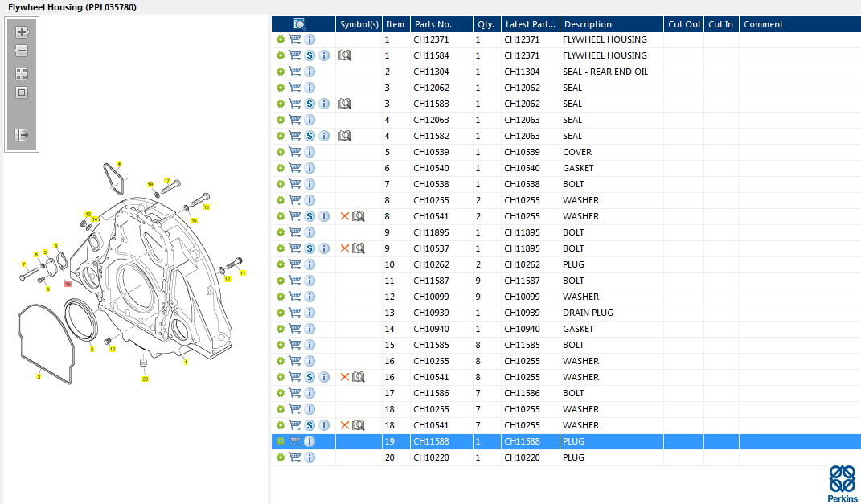Click the Qty. column header
The width and height of the screenshot is (861, 504).
[x=485, y=24]
